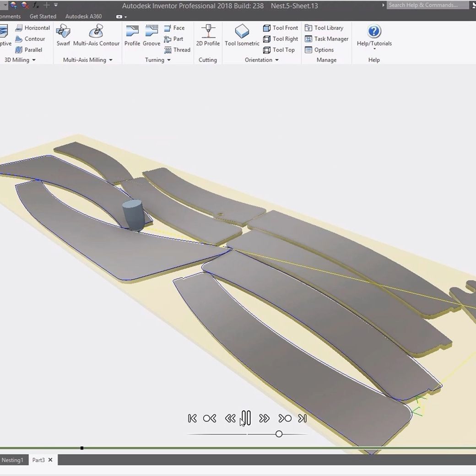
Task: Expand the Turning panel dropdown
Action: 168,60
